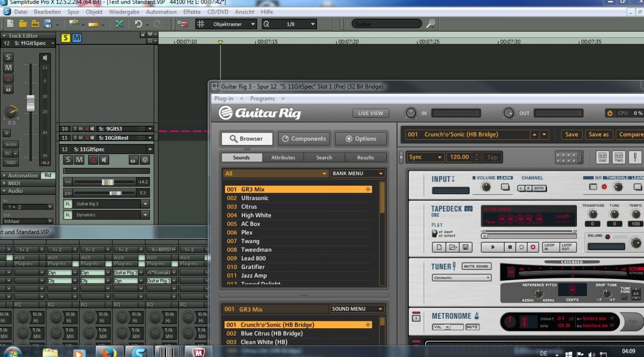Select the crossfade tool icon in Samplitude toolbar
Screen dimensions: 644x357
tap(119, 24)
